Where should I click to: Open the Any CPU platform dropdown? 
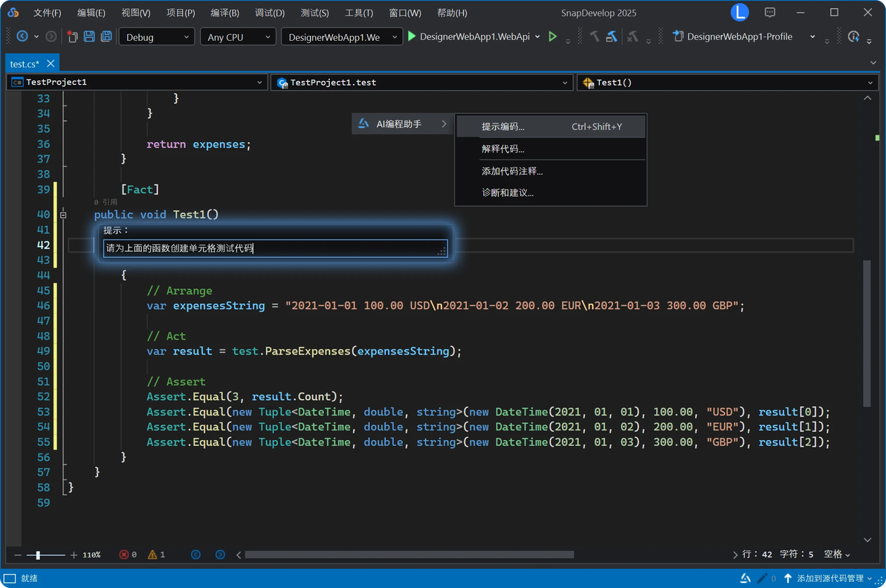237,37
